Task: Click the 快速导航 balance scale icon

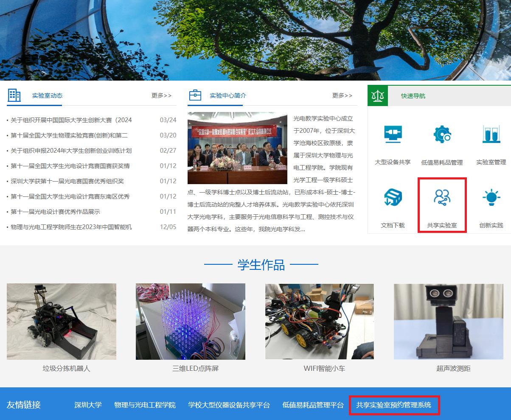Action: pyautogui.click(x=377, y=96)
